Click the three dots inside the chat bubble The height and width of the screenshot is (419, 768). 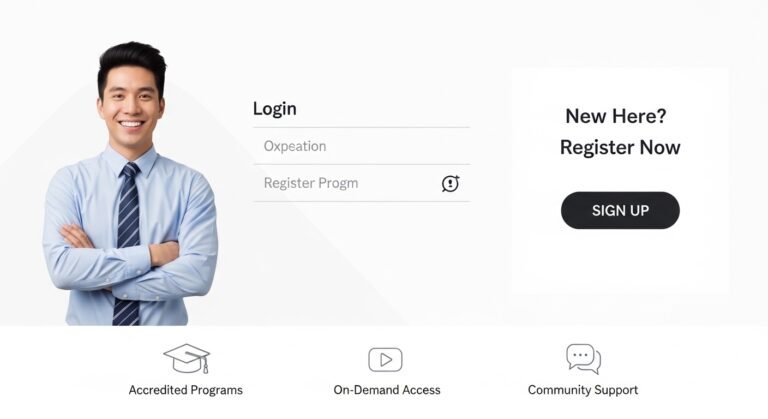point(580,354)
